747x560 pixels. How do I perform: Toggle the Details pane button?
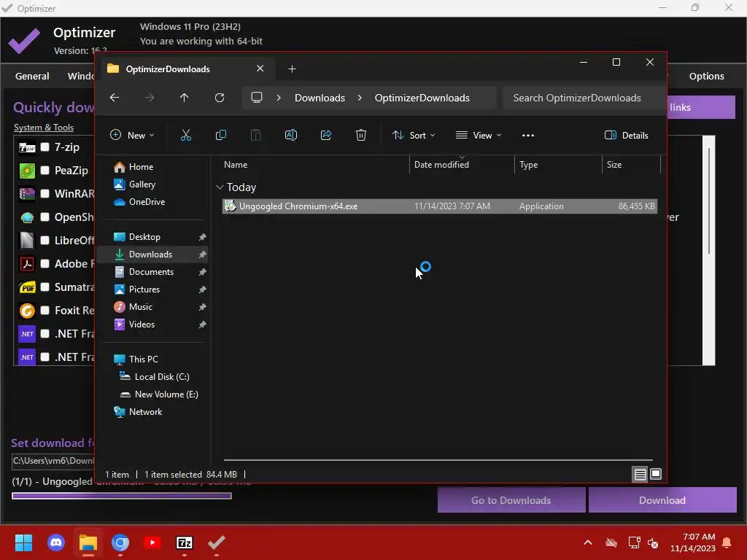(626, 135)
